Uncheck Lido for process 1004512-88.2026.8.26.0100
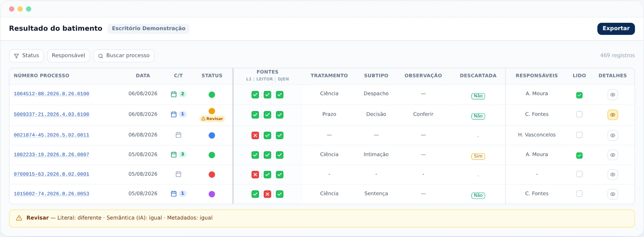 pyautogui.click(x=579, y=95)
